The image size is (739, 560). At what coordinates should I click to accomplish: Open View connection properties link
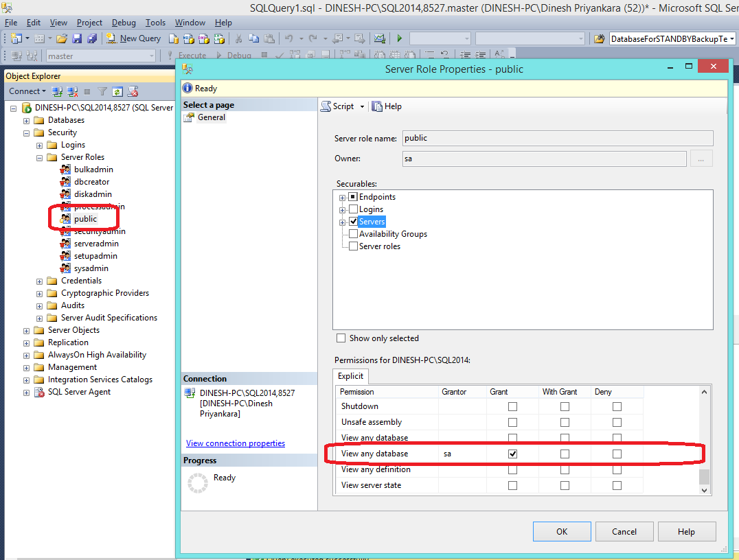[235, 443]
